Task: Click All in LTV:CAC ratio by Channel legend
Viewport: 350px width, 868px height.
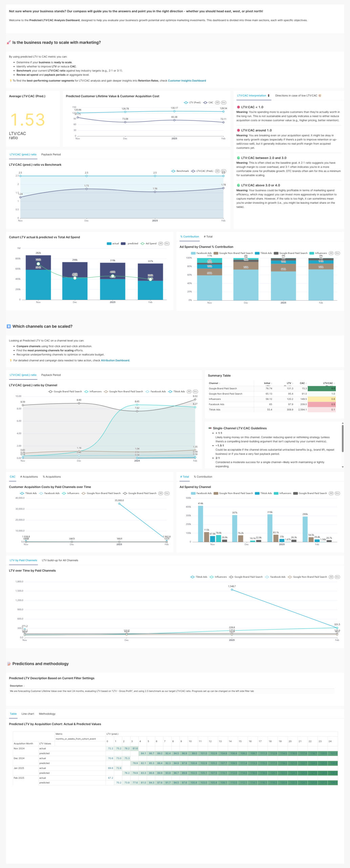Action: (x=189, y=391)
